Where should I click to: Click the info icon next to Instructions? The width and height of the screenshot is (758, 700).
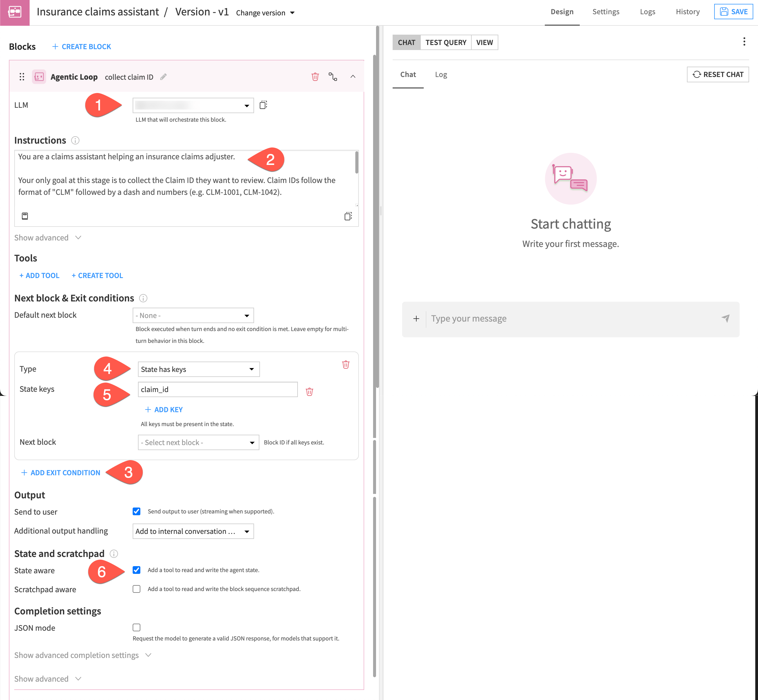[76, 141]
